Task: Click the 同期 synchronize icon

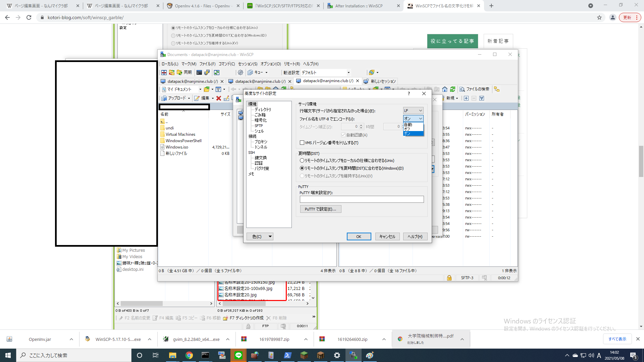Action: [x=180, y=72]
